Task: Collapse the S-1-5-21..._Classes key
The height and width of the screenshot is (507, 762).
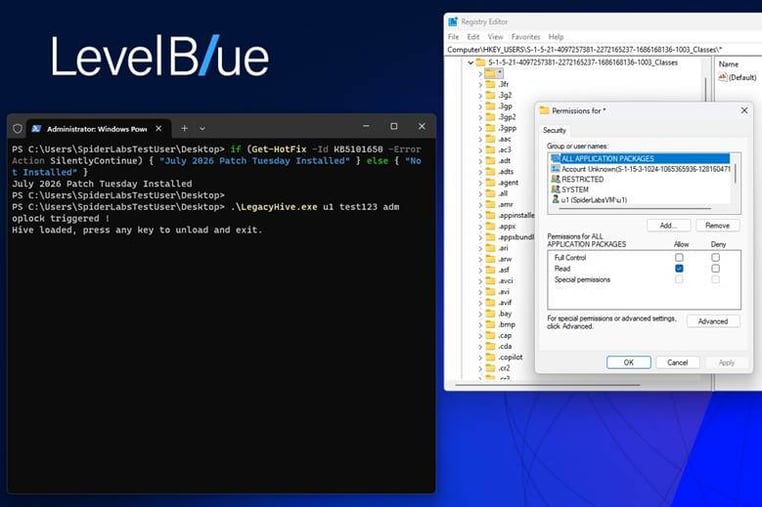Action: click(470, 63)
